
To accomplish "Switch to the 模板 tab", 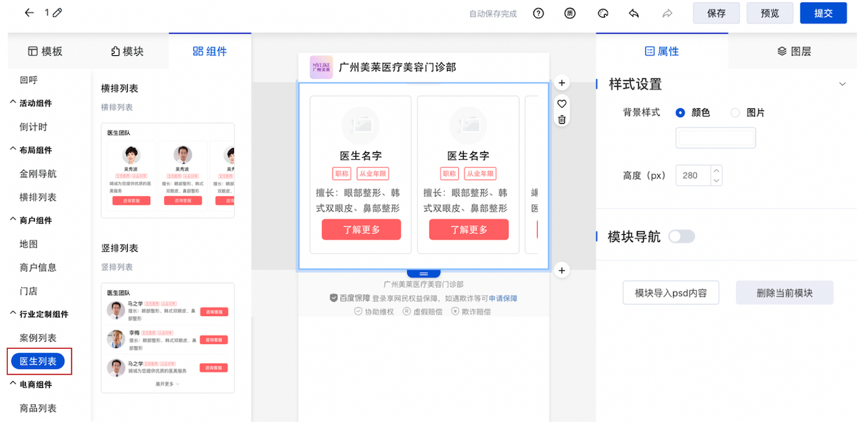I will pyautogui.click(x=45, y=51).
